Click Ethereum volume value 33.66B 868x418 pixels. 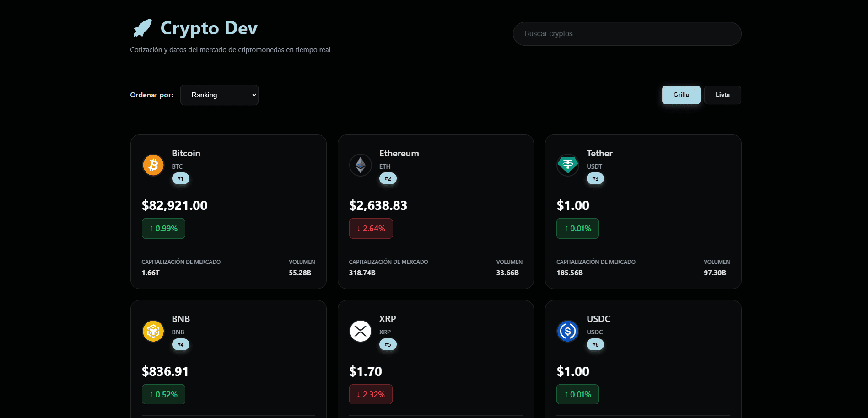(507, 273)
